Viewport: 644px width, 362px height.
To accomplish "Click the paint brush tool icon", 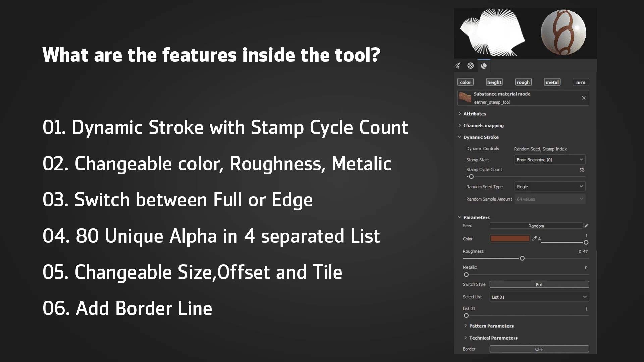I will click(x=458, y=65).
